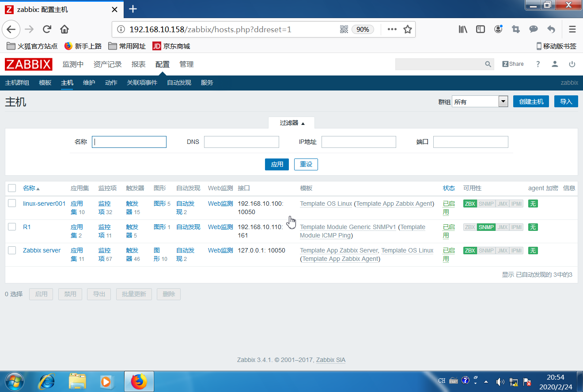Click the 导入 button
The height and width of the screenshot is (392, 583).
(x=566, y=102)
